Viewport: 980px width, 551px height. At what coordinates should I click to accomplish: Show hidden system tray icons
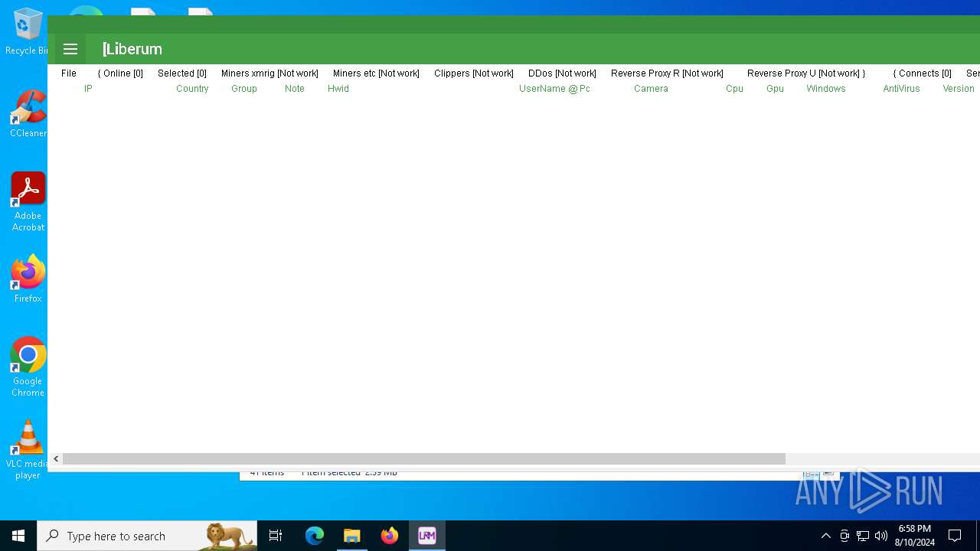click(826, 536)
